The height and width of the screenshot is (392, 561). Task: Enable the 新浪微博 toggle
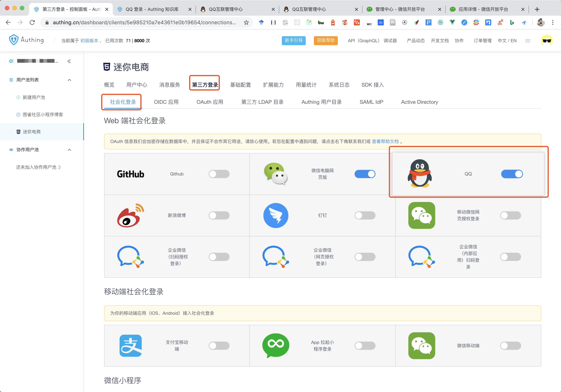pos(219,215)
